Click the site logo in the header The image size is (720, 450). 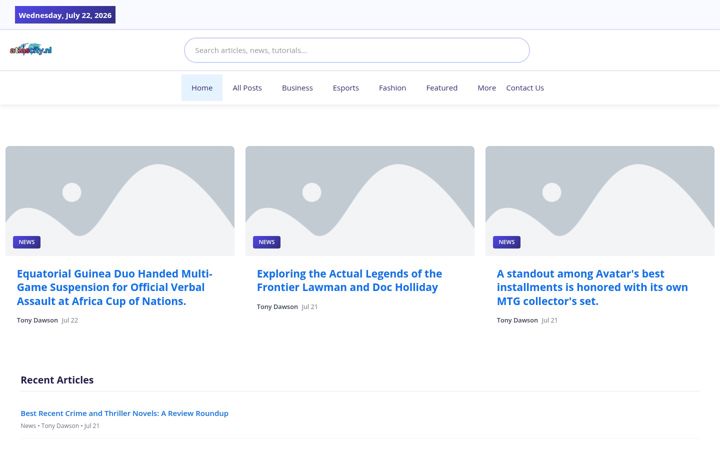[x=31, y=50]
